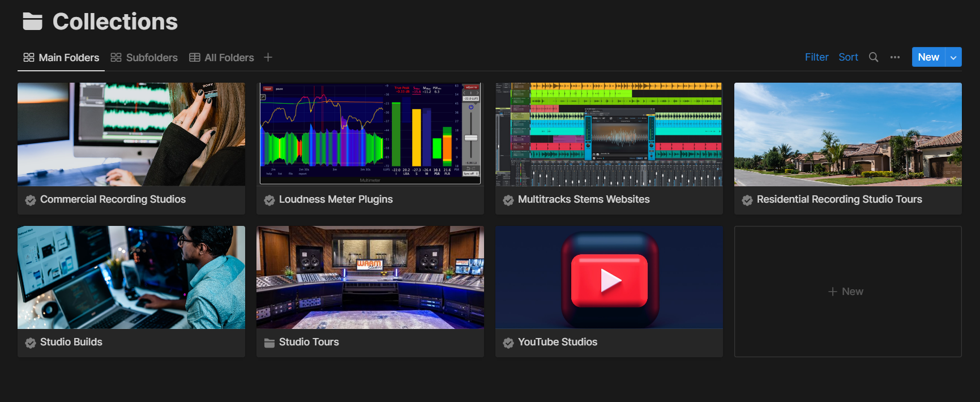
Task: Click the Commercial Recording Studios title
Action: coord(113,199)
